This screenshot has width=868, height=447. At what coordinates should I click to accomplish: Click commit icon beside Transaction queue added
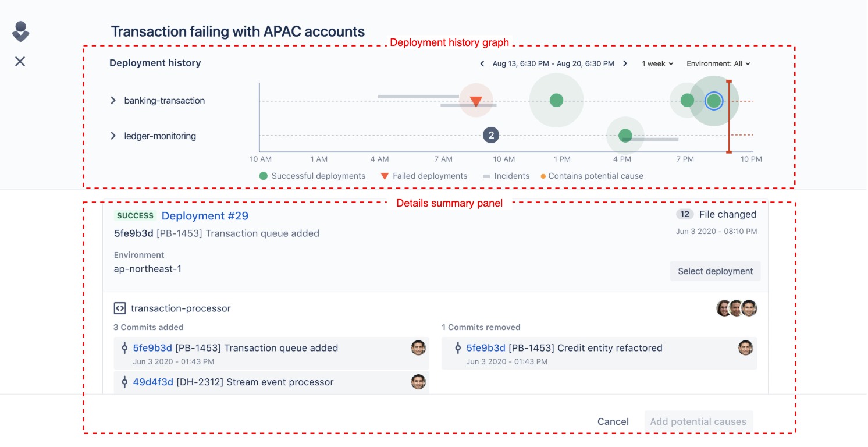coord(124,348)
